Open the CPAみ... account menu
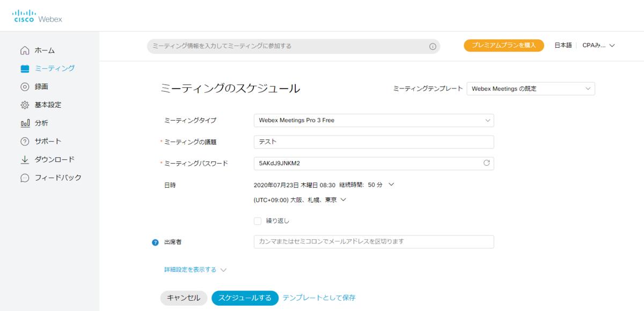 coord(598,46)
